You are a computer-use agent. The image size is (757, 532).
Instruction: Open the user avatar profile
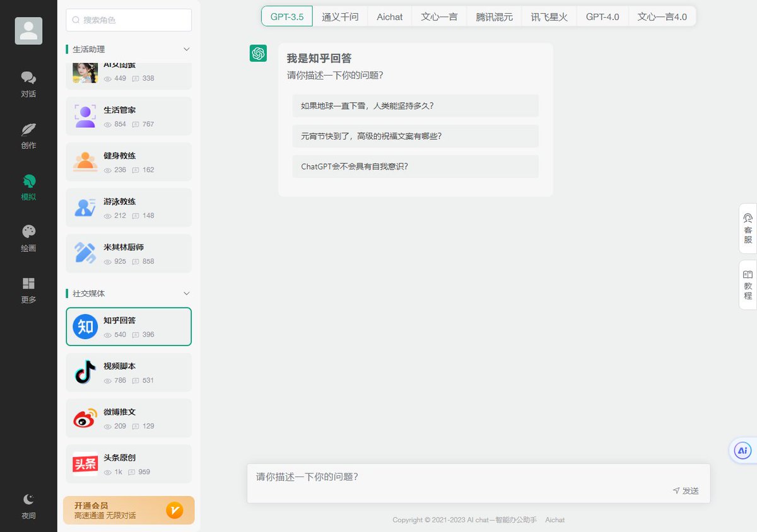point(28,31)
